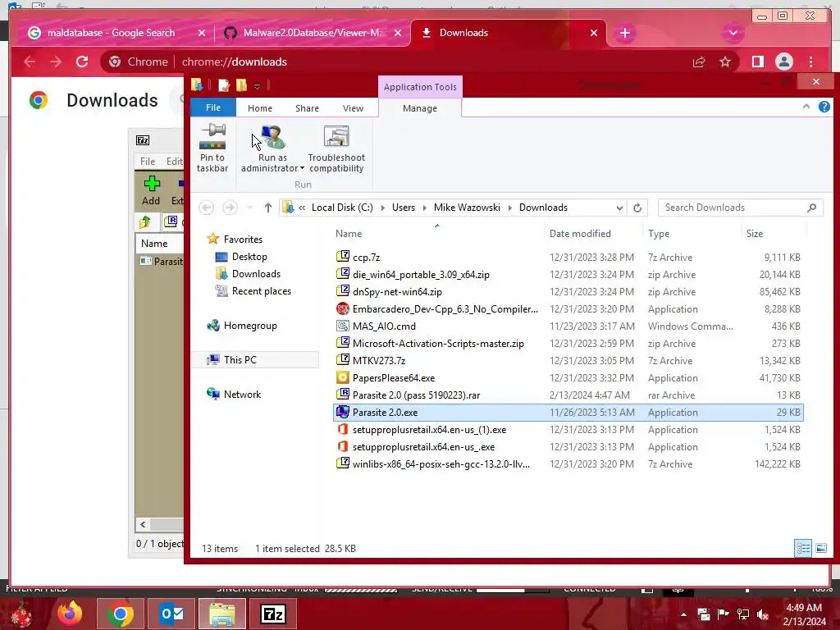
Task: Click Users breadcrumb in address bar
Action: click(404, 208)
